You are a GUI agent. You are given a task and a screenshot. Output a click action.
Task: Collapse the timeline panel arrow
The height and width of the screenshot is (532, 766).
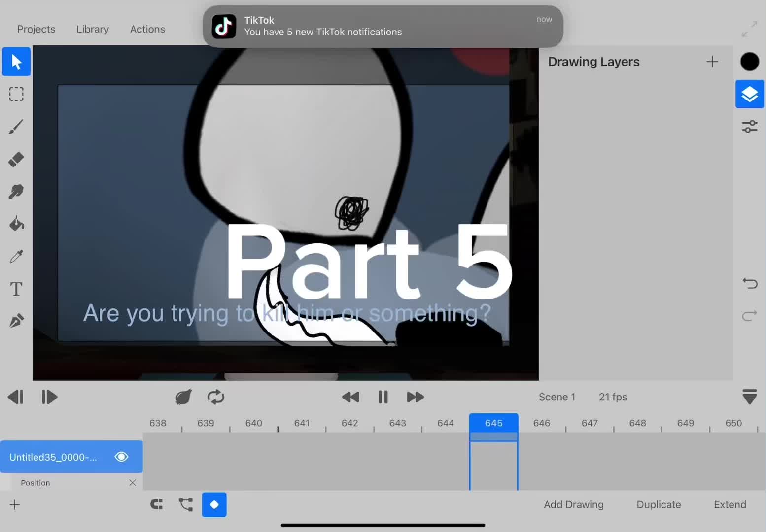749,397
